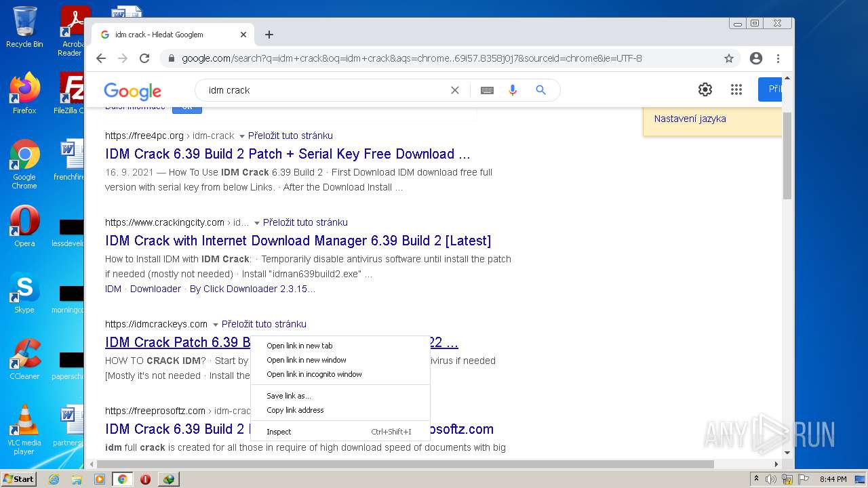Click the Google logo
The width and height of the screenshot is (868, 488).
click(x=132, y=91)
